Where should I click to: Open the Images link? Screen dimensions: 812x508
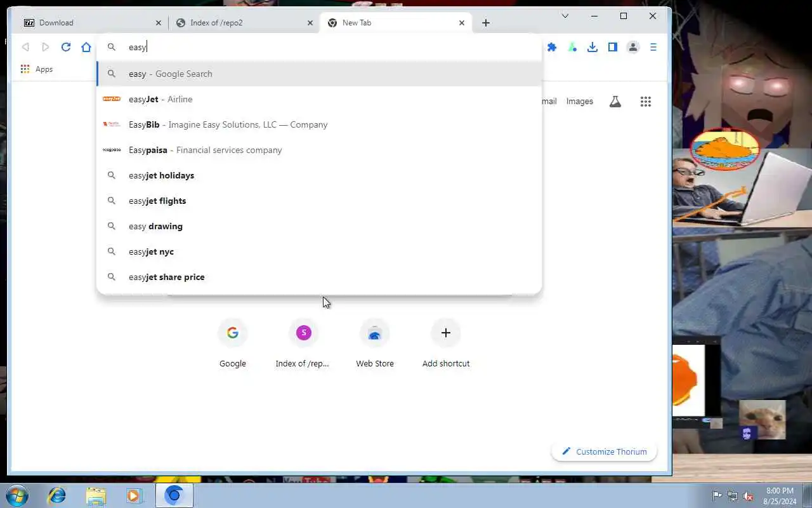[x=580, y=102]
